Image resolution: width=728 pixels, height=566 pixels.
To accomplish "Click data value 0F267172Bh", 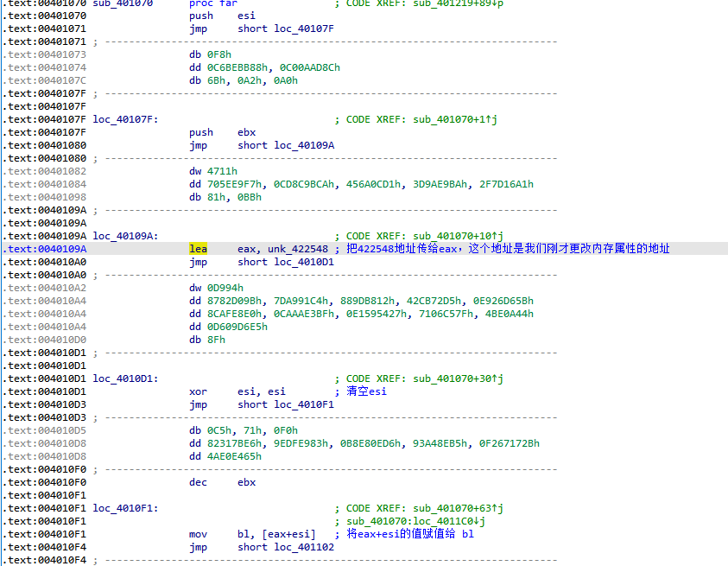I will click(510, 444).
